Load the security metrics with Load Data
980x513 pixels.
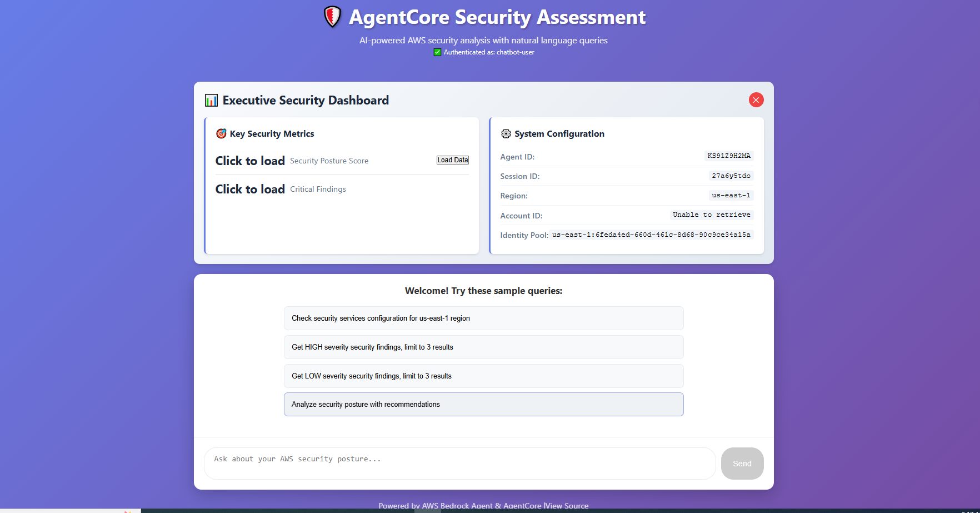point(453,160)
